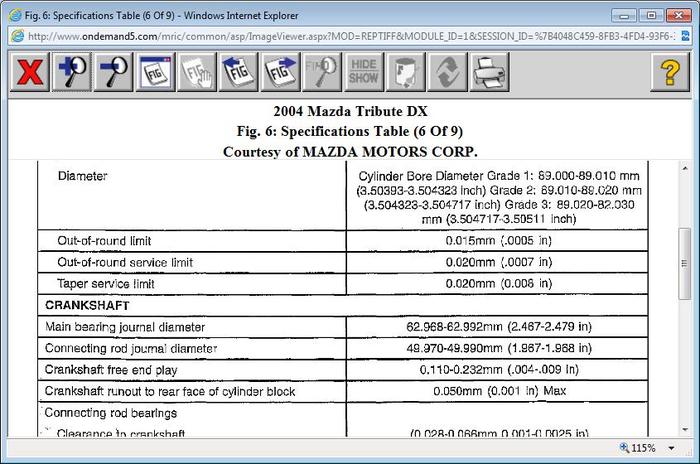700x464 pixels.
Task: Click the 'Out-of-round service limit' label
Action: [x=125, y=263]
